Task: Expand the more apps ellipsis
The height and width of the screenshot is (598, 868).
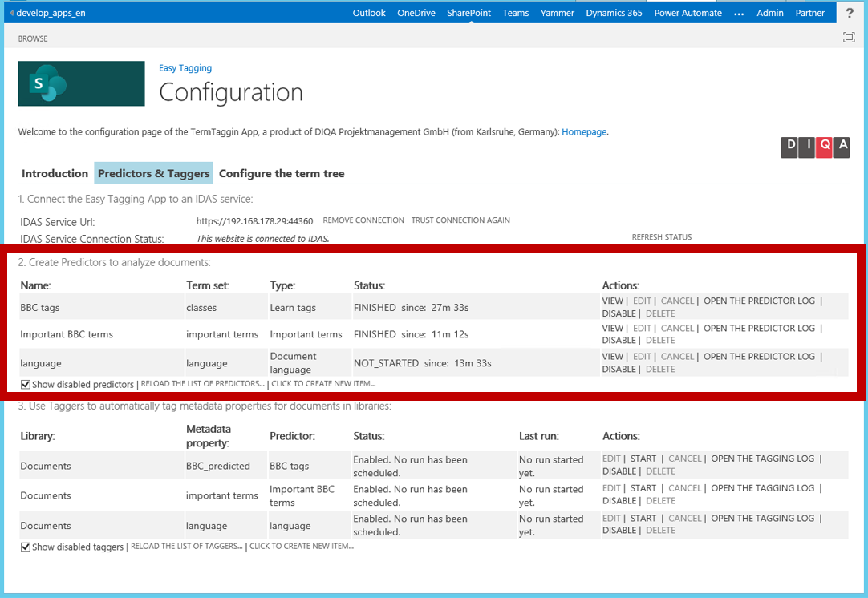Action: [739, 13]
